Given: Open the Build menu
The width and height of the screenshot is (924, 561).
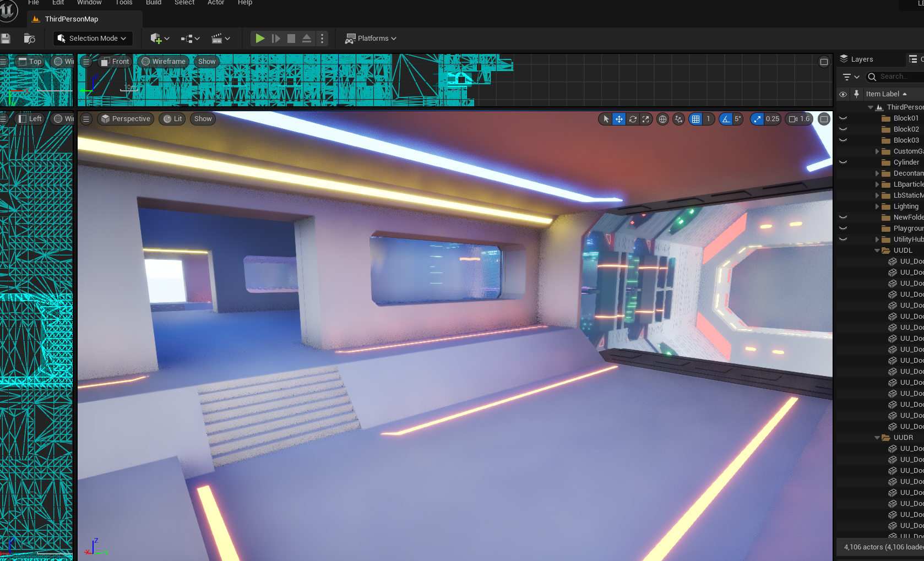Looking at the screenshot, I should (154, 3).
